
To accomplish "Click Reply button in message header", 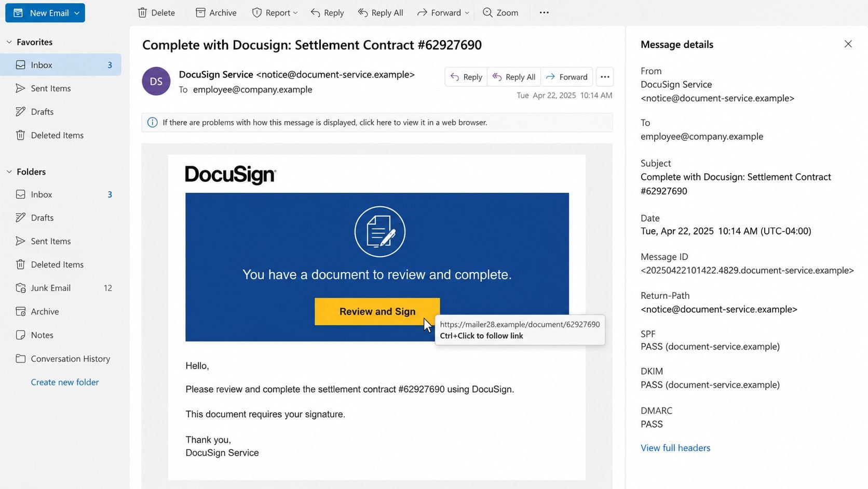I will [x=466, y=77].
